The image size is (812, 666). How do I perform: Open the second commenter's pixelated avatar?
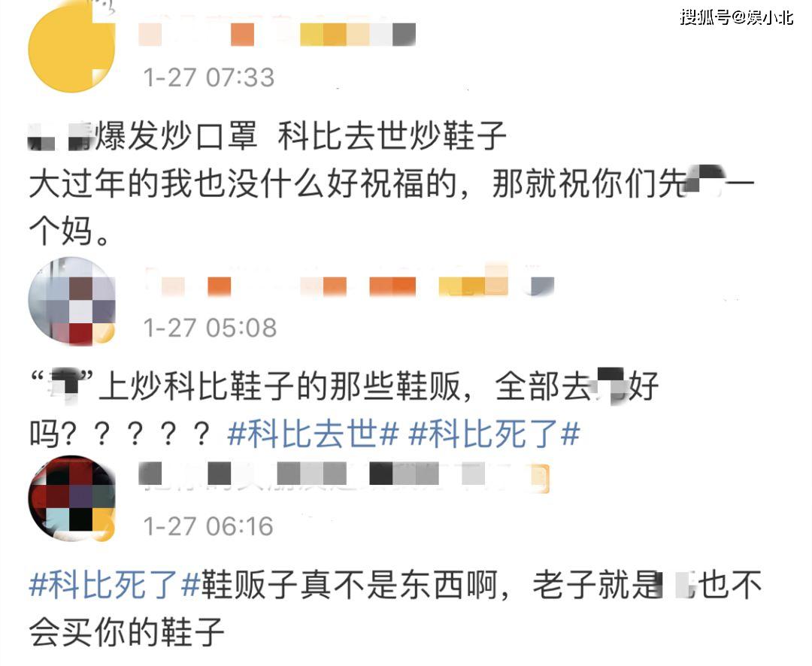coord(71,301)
